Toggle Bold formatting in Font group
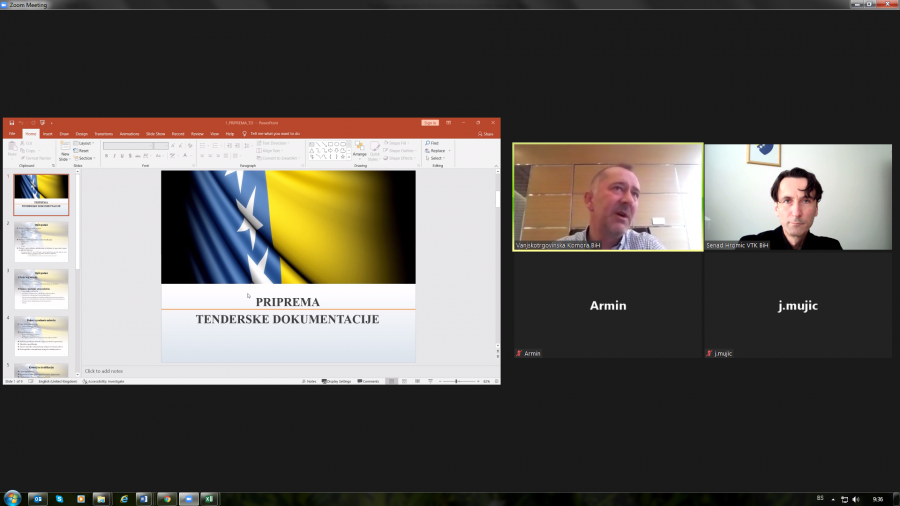The image size is (900, 506). point(107,156)
